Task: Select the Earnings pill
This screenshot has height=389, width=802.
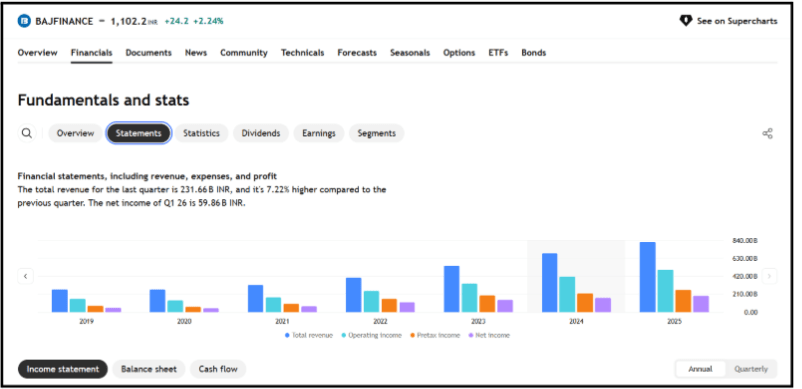Action: point(319,133)
